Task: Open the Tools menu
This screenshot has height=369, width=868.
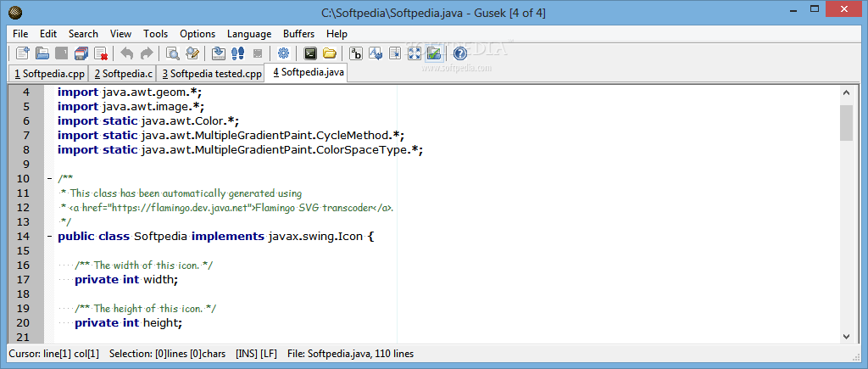Action: coord(156,34)
